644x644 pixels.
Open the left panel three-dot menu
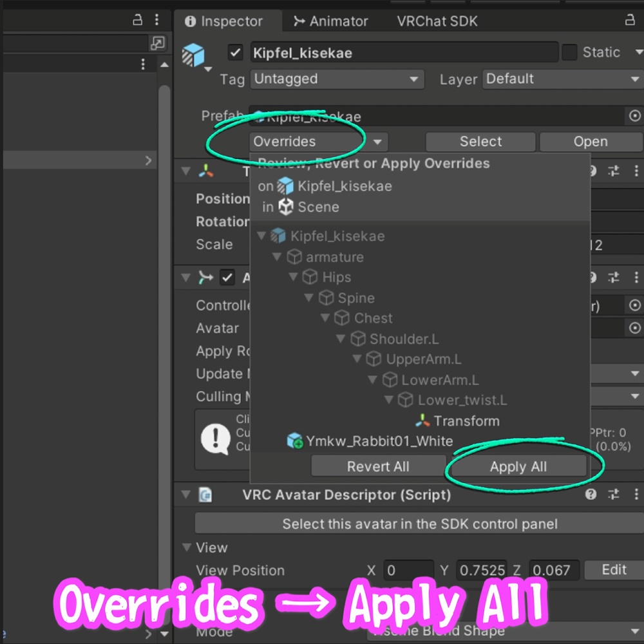(156, 19)
